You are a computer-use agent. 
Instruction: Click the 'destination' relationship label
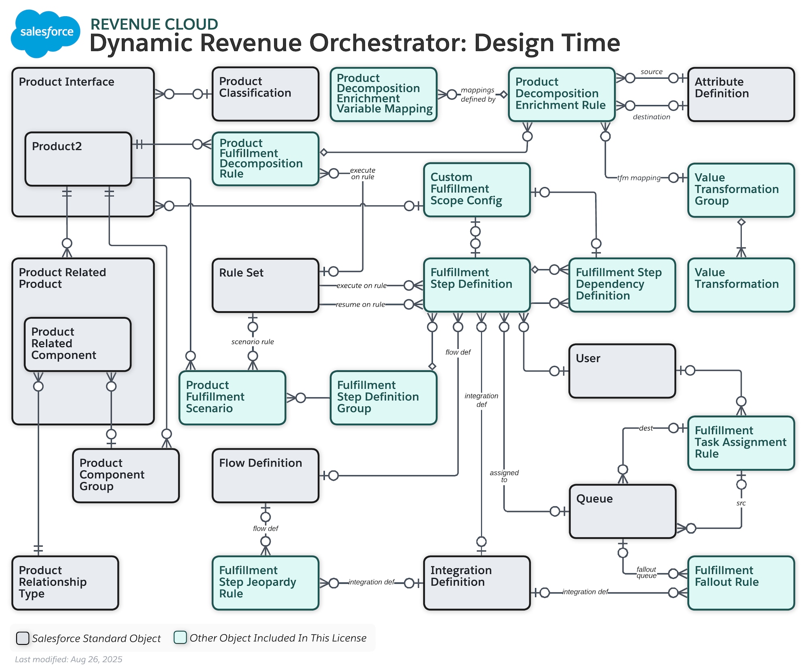click(x=652, y=117)
